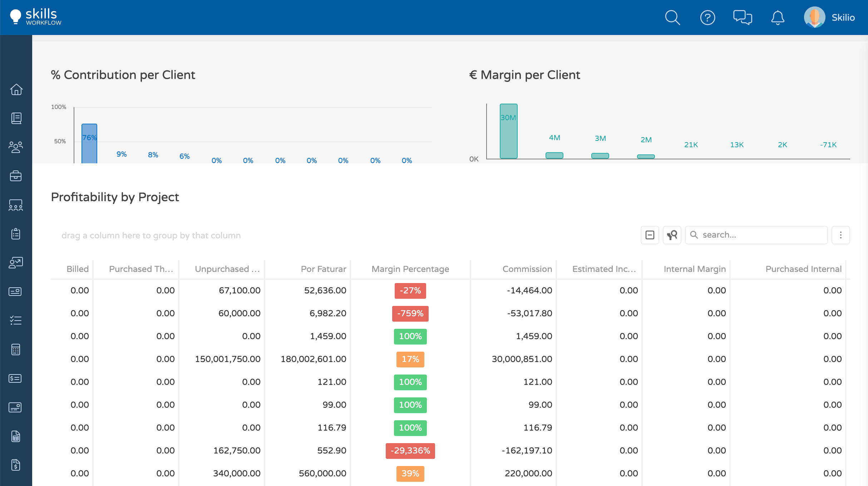
Task: Open the people/team icon in the sidebar
Action: pyautogui.click(x=16, y=147)
